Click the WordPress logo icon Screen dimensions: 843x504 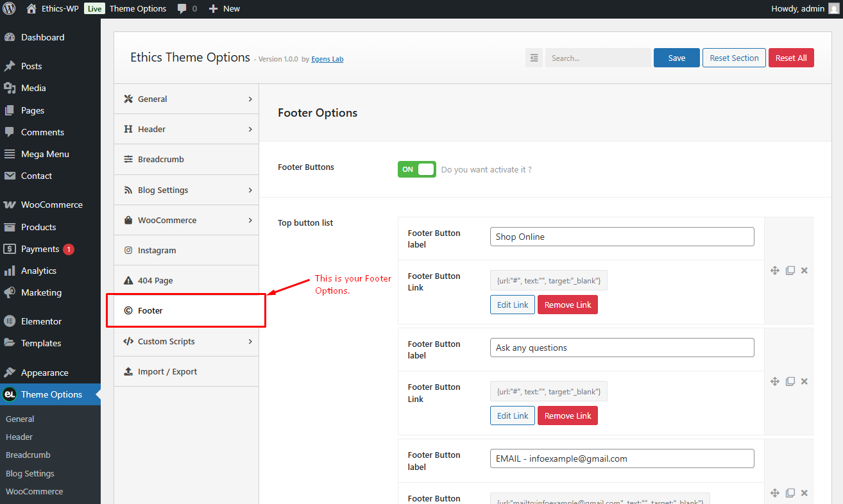9,8
